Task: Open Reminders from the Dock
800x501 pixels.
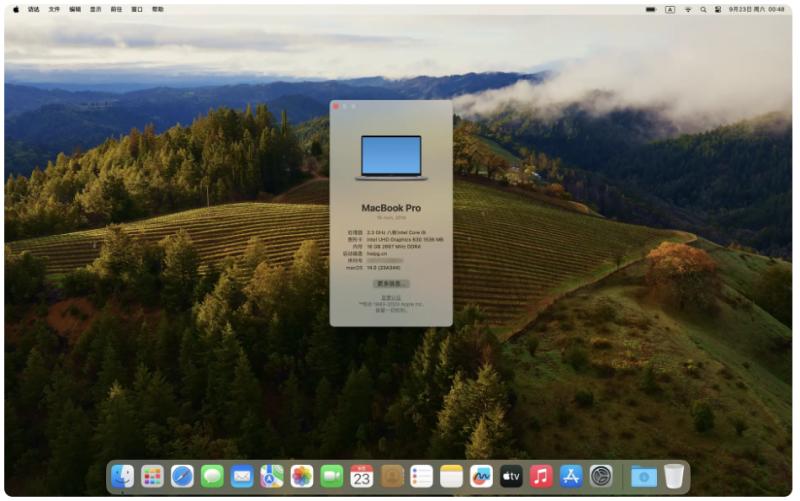Action: [x=421, y=477]
